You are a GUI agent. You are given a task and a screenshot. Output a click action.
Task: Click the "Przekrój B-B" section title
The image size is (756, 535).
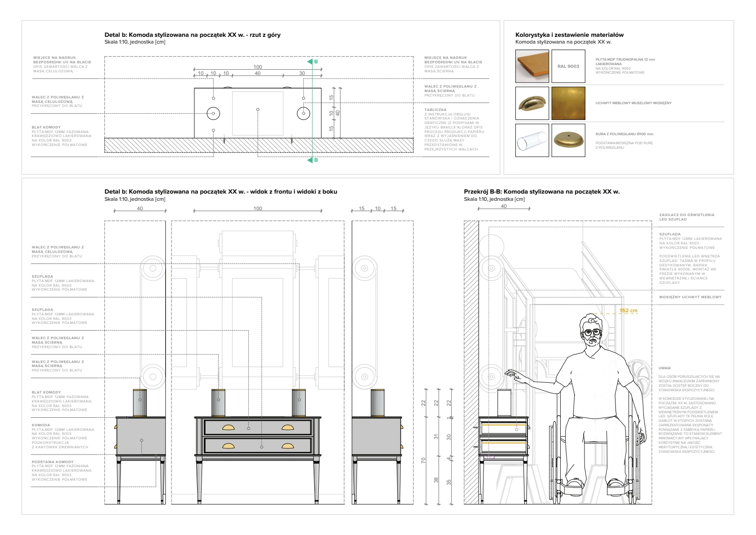pyautogui.click(x=541, y=192)
